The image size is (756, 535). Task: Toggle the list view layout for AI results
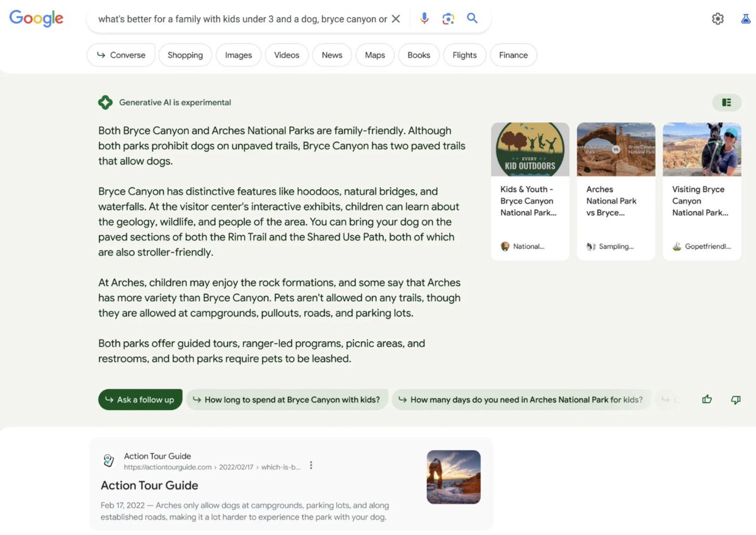(726, 101)
